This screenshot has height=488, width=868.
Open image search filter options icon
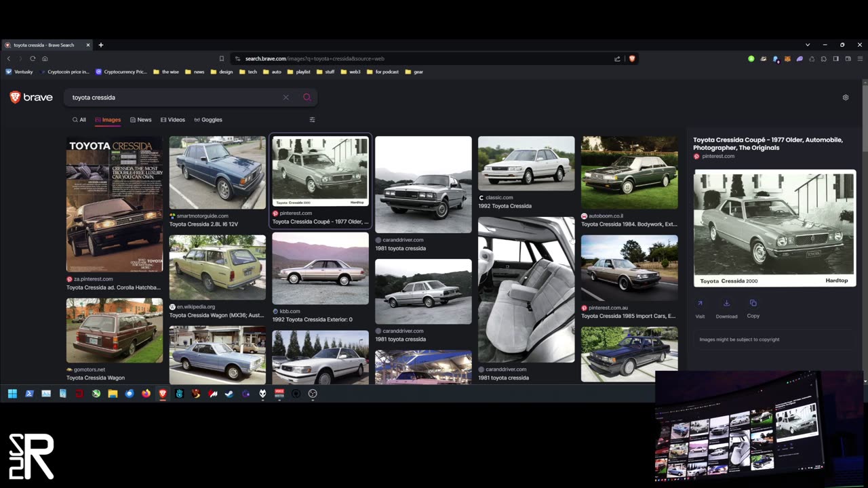point(312,120)
